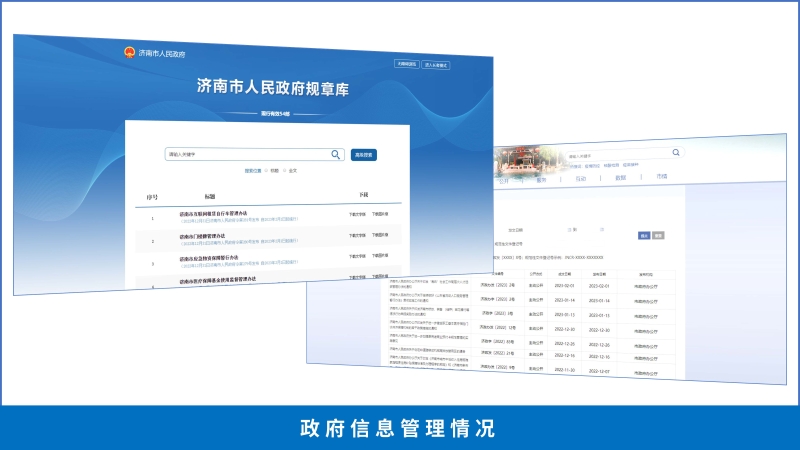Open 济南市互联网租赁自行车管理办法 link
This screenshot has height=450, width=800.
[x=215, y=213]
